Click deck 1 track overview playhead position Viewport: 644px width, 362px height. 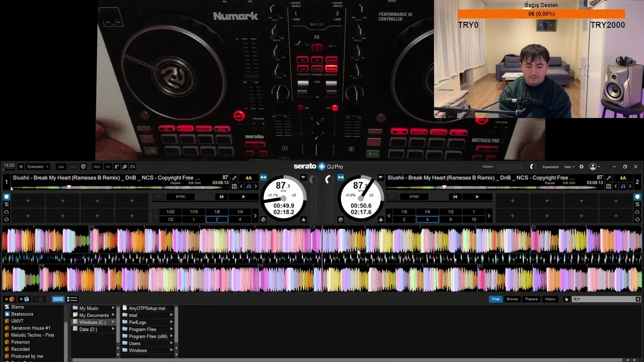click(69, 187)
